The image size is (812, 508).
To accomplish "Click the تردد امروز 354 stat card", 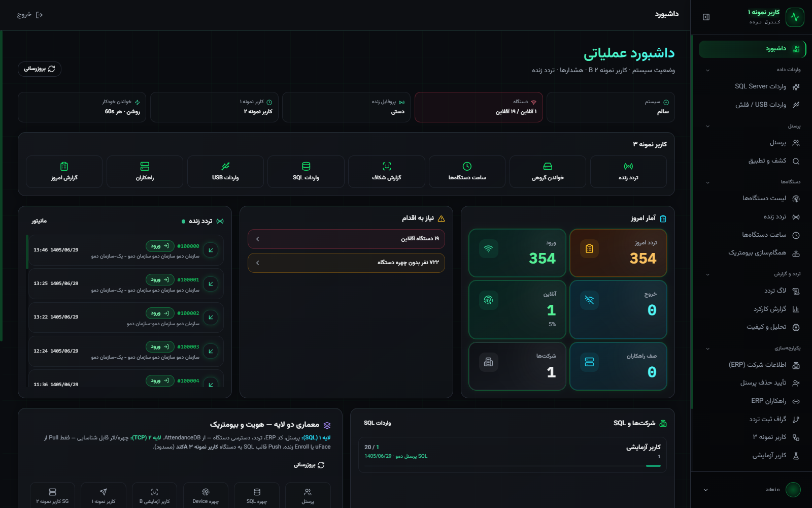I will pyautogui.click(x=618, y=253).
